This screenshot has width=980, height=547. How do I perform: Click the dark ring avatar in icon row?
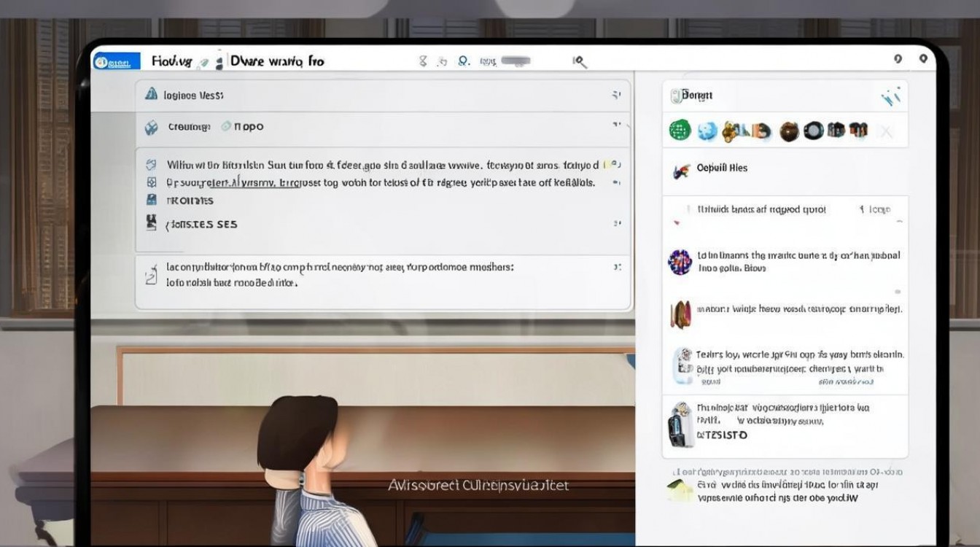tap(813, 131)
